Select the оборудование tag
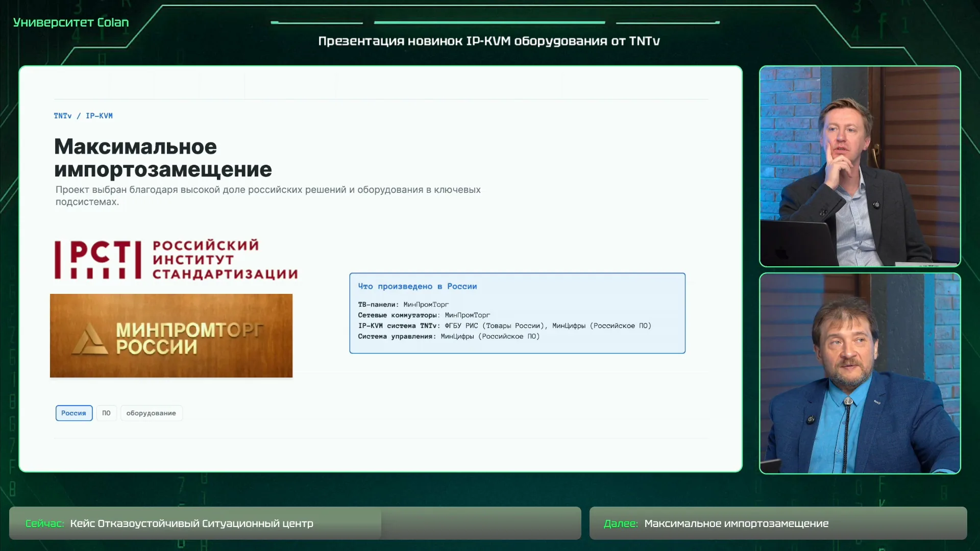The width and height of the screenshot is (980, 551). [x=151, y=413]
